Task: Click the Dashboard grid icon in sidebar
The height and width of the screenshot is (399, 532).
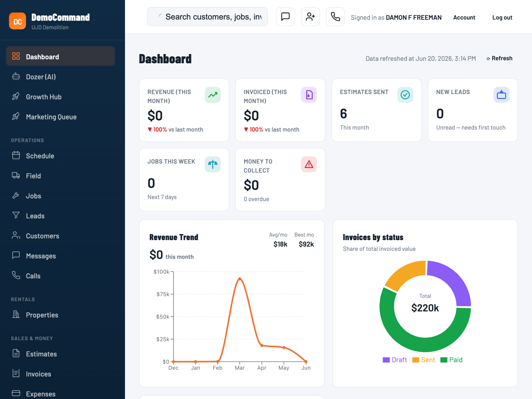Action: [16, 56]
